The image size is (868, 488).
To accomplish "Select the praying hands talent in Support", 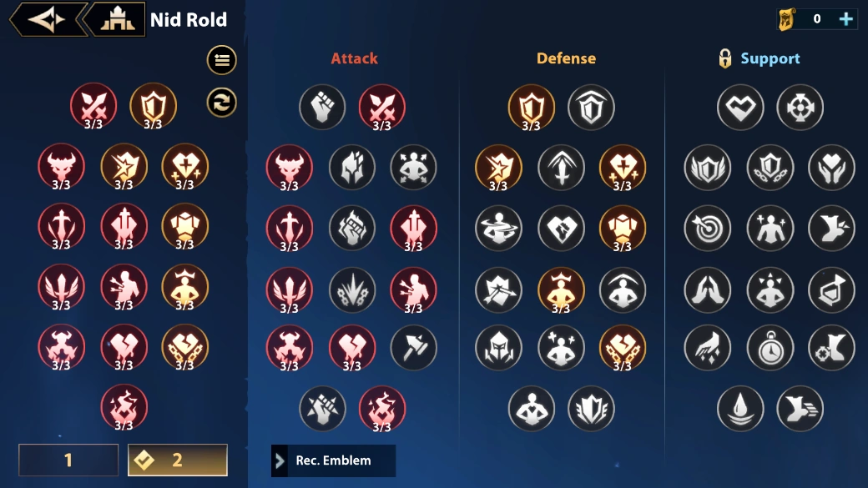I will click(x=708, y=289).
